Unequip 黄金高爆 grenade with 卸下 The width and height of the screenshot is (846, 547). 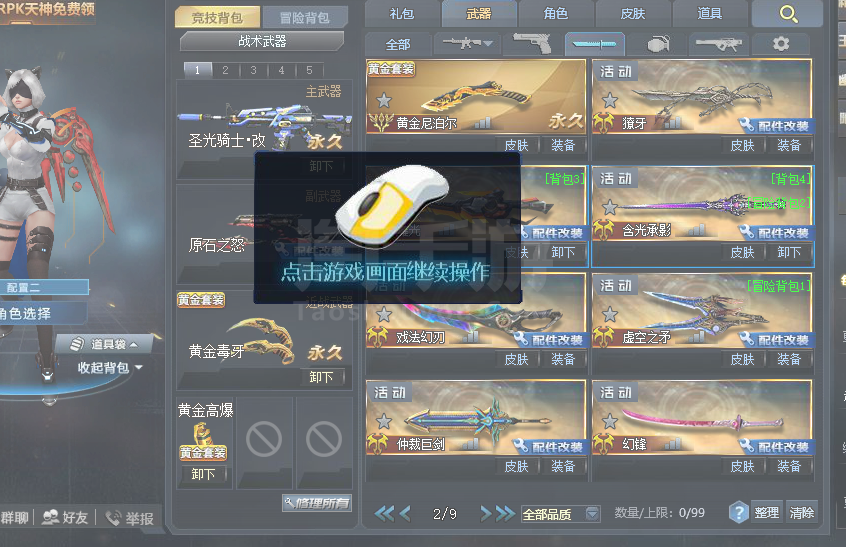(203, 474)
